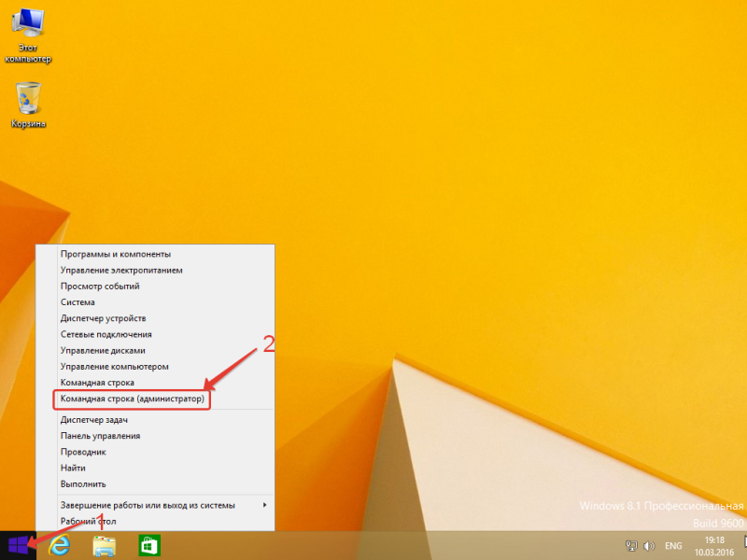This screenshot has height=560, width=747.
Task: Open Internet Explorer from the taskbar
Action: pyautogui.click(x=61, y=545)
